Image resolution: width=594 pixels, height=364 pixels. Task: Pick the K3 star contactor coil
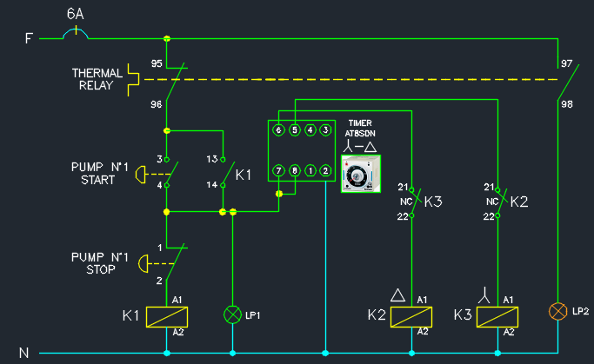click(x=497, y=316)
